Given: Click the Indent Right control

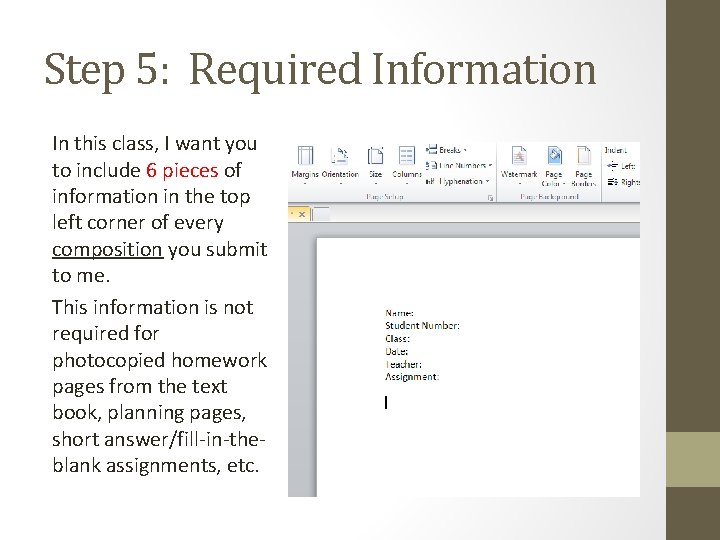Looking at the screenshot, I should 623,182.
